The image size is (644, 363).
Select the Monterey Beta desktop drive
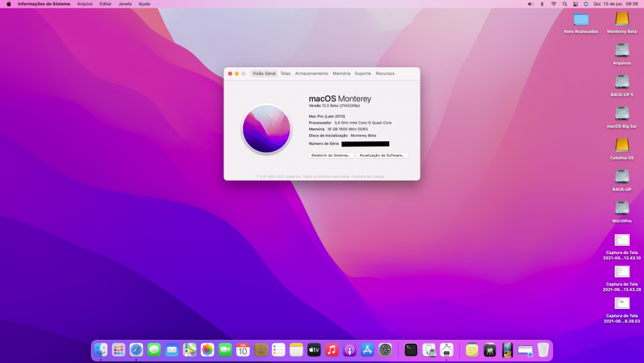(x=622, y=23)
